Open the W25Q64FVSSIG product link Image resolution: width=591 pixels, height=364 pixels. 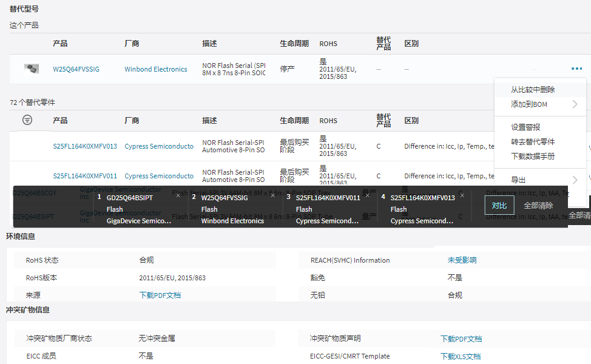[76, 69]
